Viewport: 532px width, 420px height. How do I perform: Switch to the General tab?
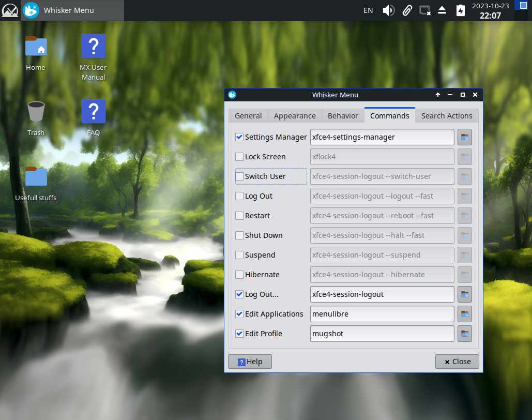[x=248, y=116]
